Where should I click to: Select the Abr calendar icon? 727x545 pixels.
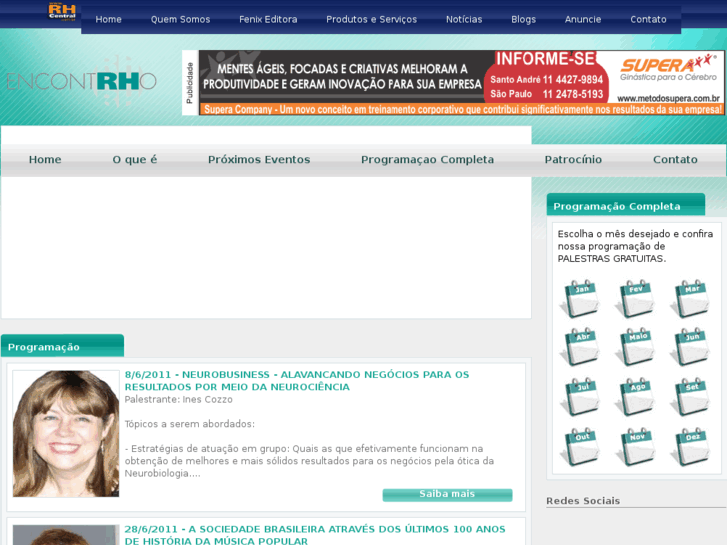[x=580, y=346]
